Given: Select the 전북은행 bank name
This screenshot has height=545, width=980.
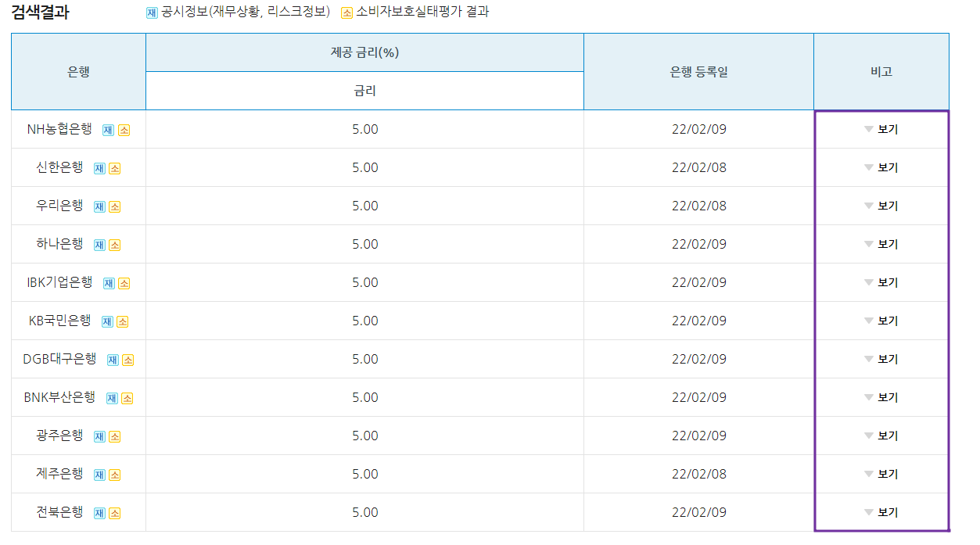Looking at the screenshot, I should click(59, 512).
